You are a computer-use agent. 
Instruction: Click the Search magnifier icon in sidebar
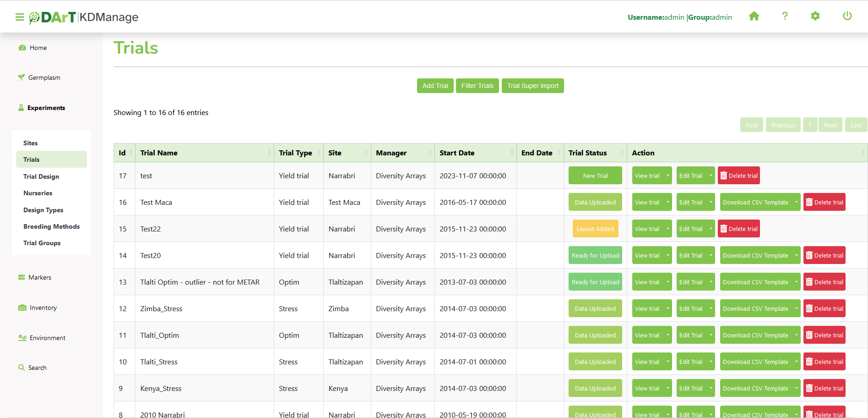coord(21,368)
